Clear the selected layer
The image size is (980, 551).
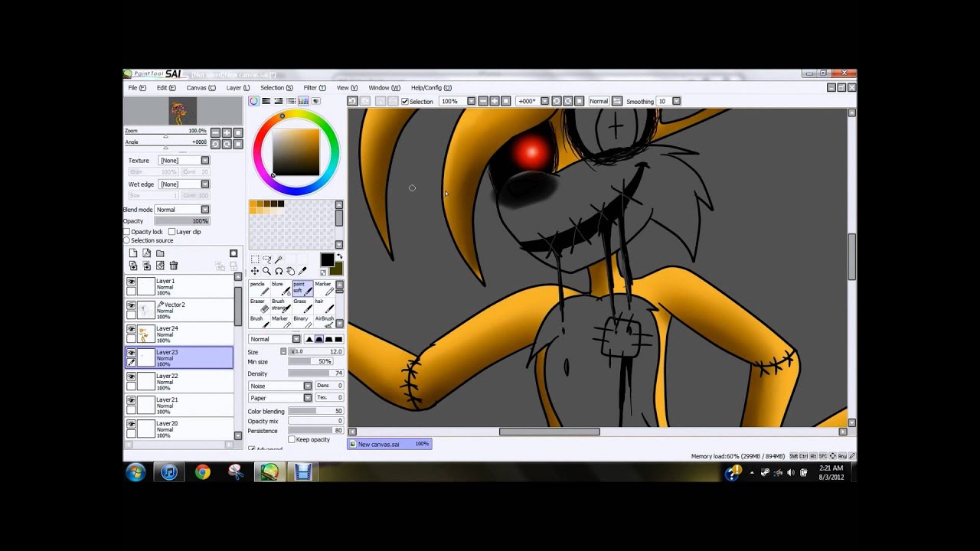pyautogui.click(x=160, y=266)
